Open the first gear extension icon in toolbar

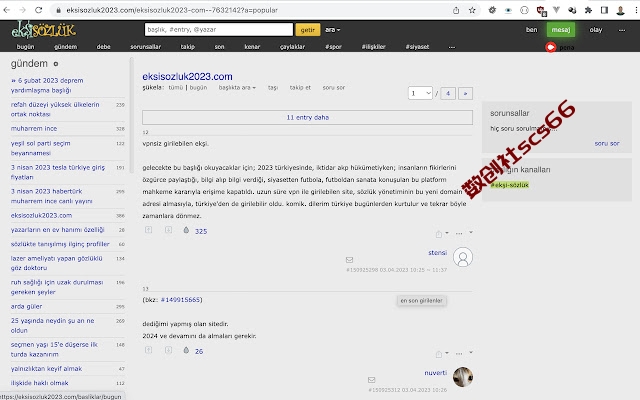coord(492,10)
